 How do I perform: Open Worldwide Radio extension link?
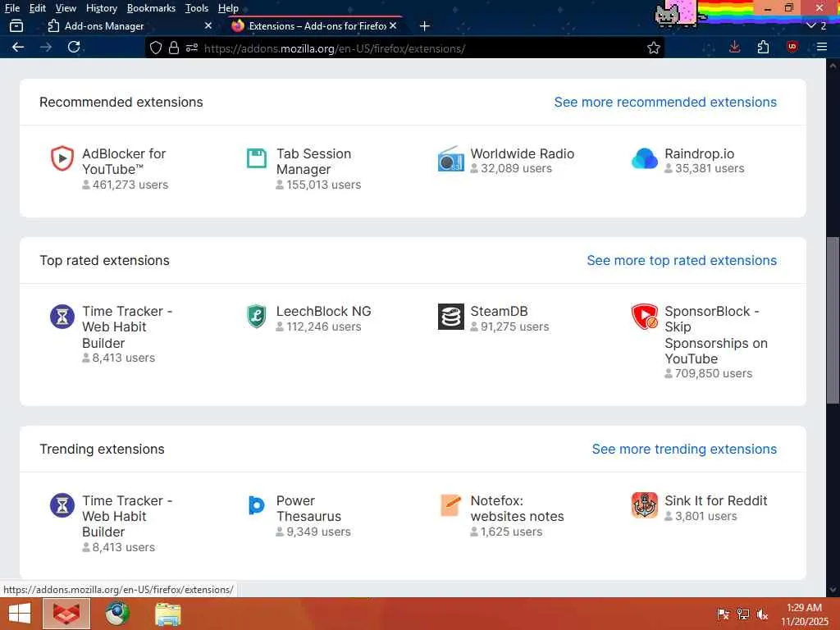(523, 153)
